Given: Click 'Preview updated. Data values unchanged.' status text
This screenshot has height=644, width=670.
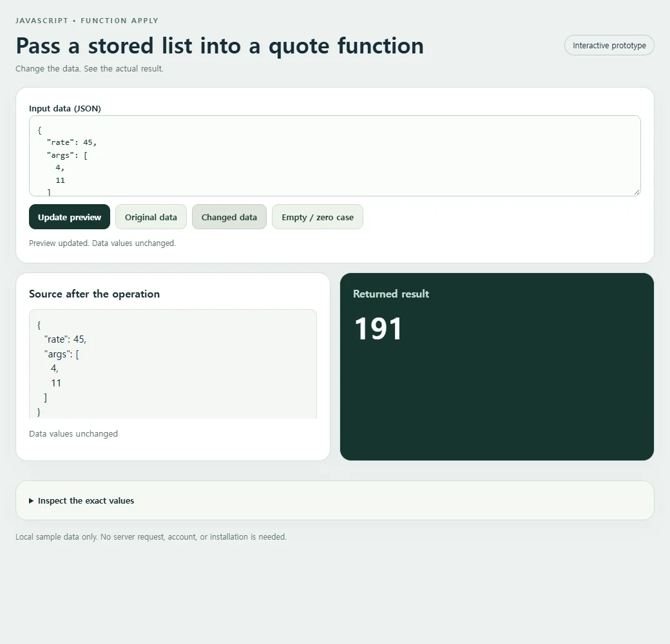Looking at the screenshot, I should point(102,243).
